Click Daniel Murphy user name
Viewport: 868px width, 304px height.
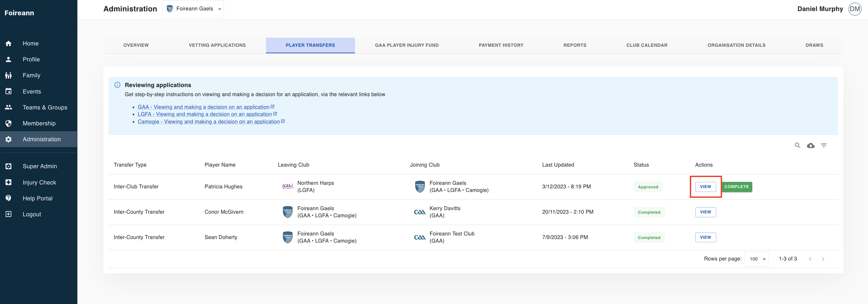(x=820, y=9)
